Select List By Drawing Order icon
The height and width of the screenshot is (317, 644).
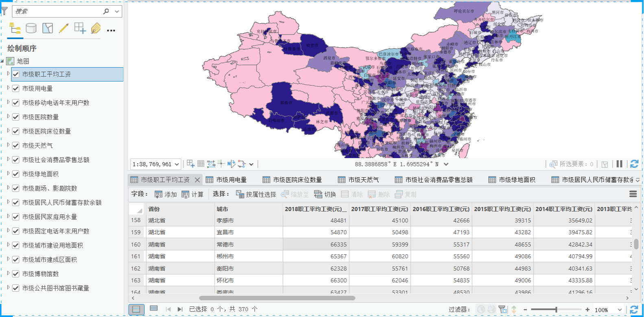(x=15, y=29)
